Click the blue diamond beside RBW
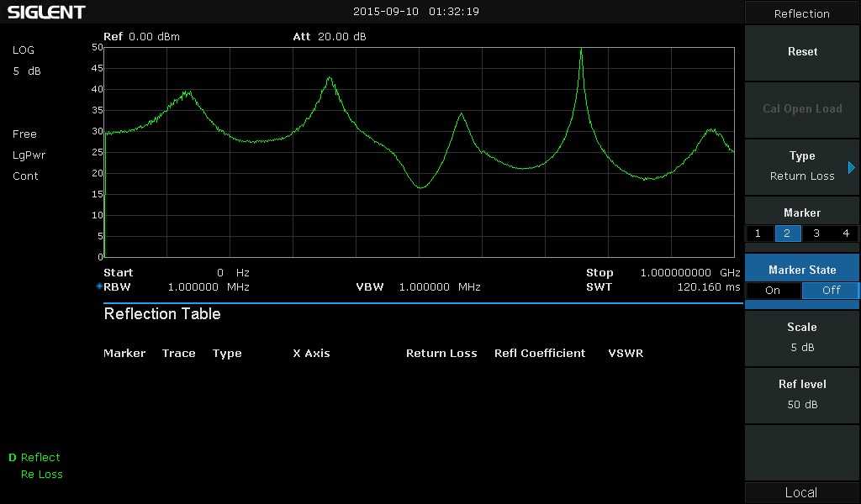Screen dimensions: 861x504 (99, 287)
